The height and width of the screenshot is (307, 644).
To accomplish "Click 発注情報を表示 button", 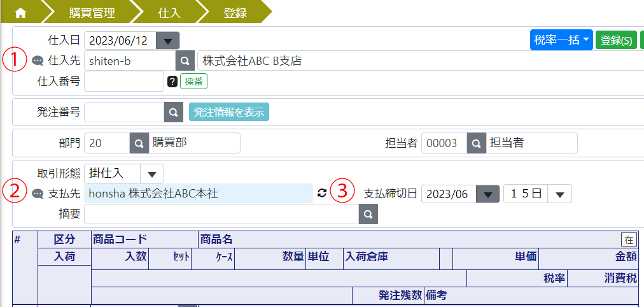I will pos(228,112).
